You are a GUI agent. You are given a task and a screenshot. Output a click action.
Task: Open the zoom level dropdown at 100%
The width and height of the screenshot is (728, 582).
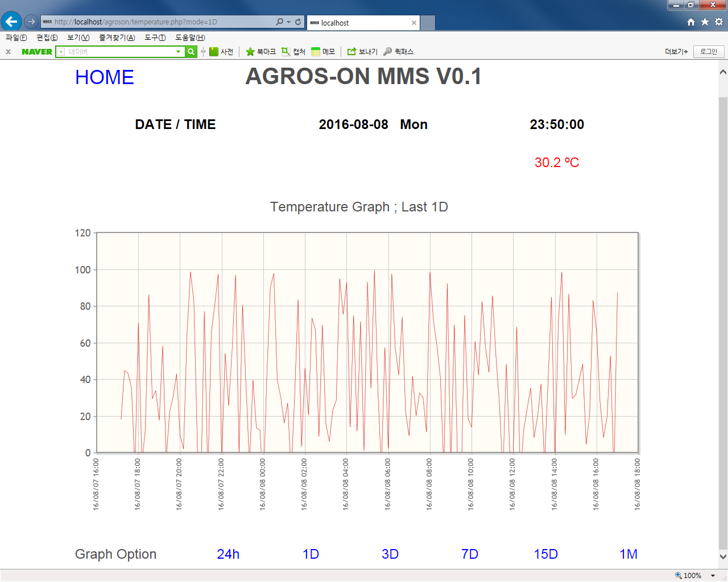(x=713, y=576)
